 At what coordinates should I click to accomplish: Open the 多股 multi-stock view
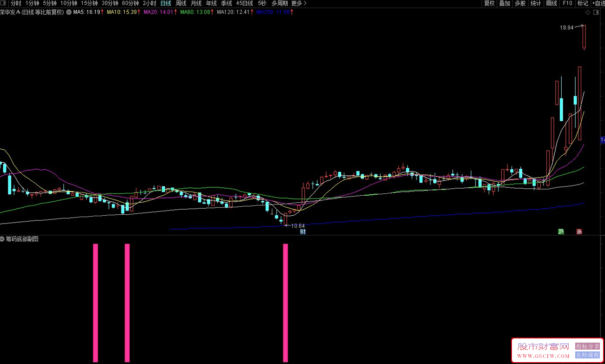[520, 3]
